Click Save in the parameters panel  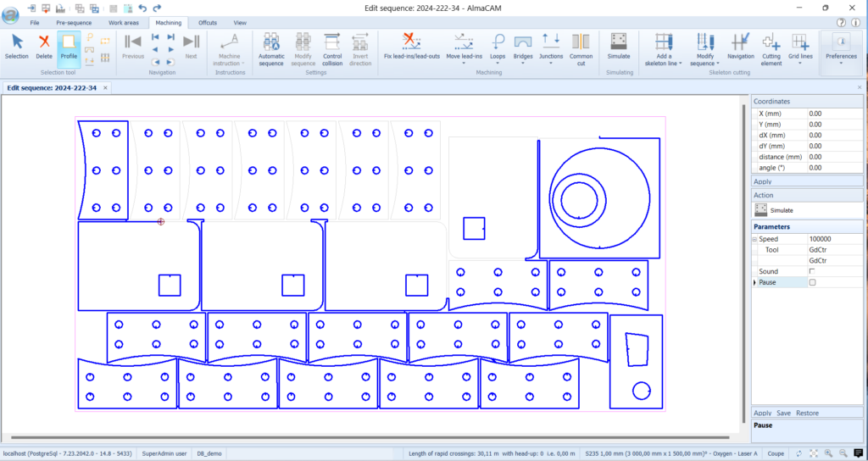[783, 413]
